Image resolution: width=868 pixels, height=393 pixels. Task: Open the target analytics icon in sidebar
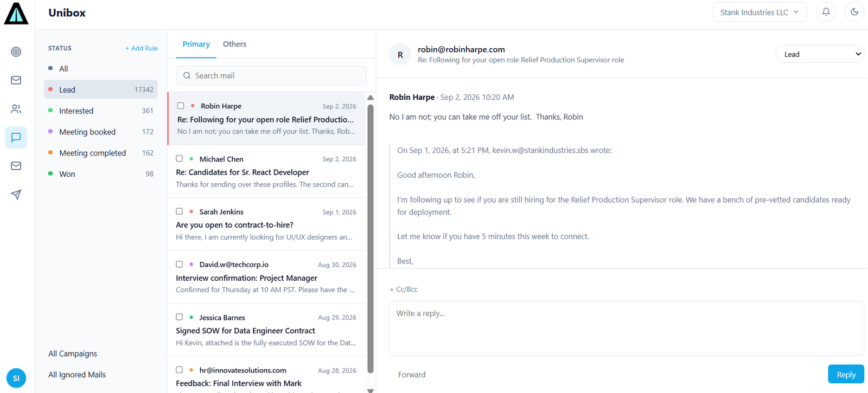click(x=16, y=52)
